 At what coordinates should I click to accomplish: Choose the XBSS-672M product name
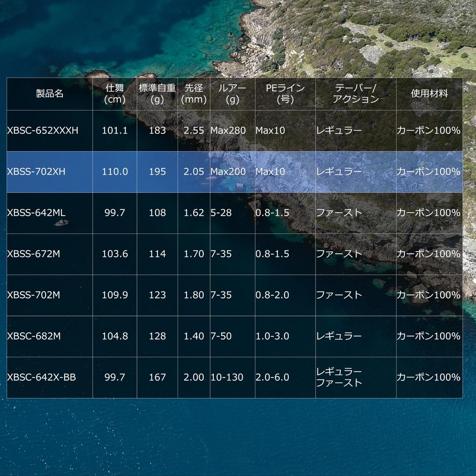pos(34,254)
